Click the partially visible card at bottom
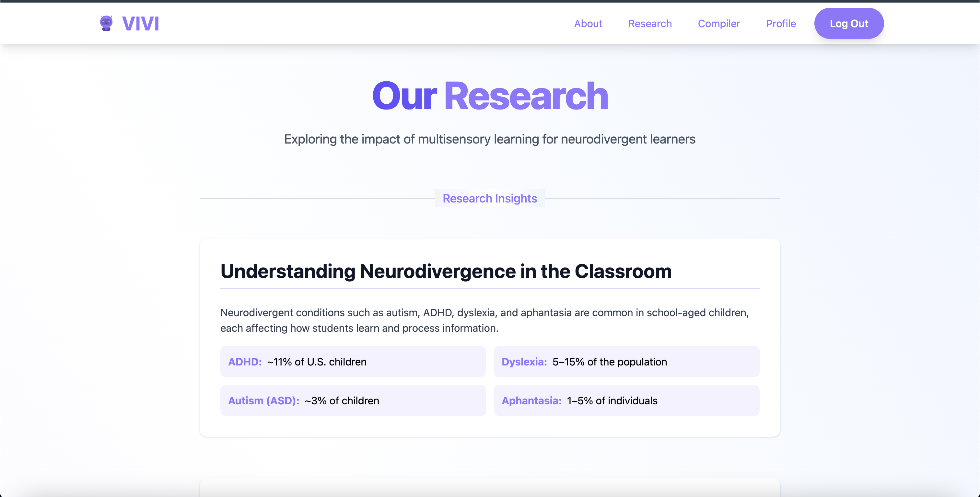The height and width of the screenshot is (497, 980). coord(490,488)
